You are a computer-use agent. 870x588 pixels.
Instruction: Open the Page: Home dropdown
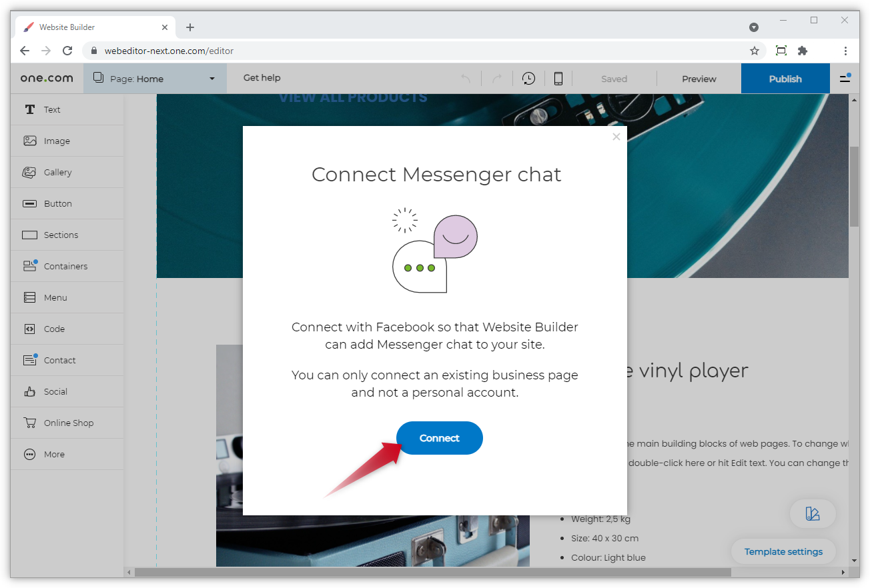[155, 78]
